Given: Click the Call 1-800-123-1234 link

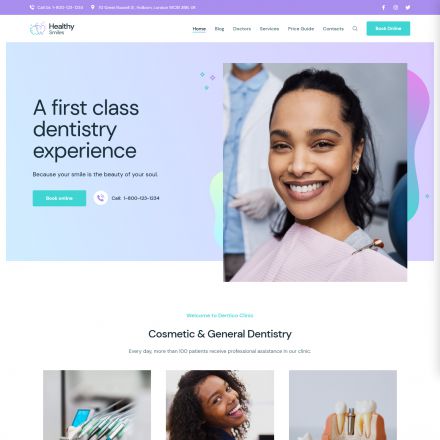Looking at the screenshot, I should point(135,198).
